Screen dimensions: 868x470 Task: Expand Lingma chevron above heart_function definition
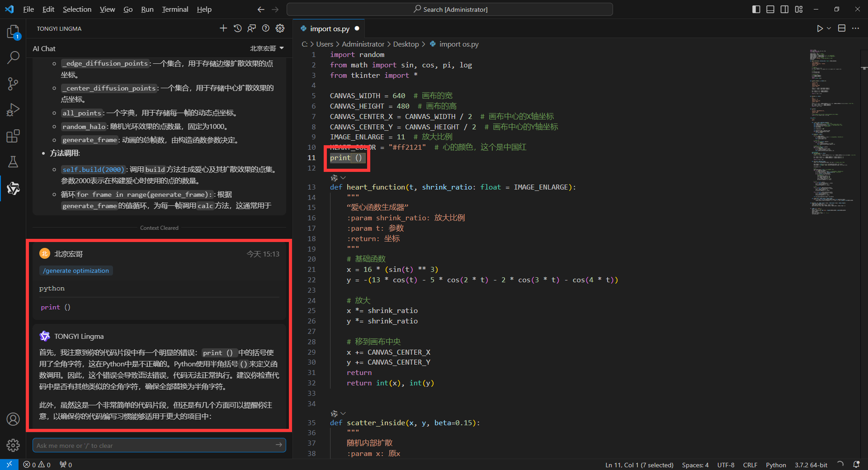(x=343, y=178)
